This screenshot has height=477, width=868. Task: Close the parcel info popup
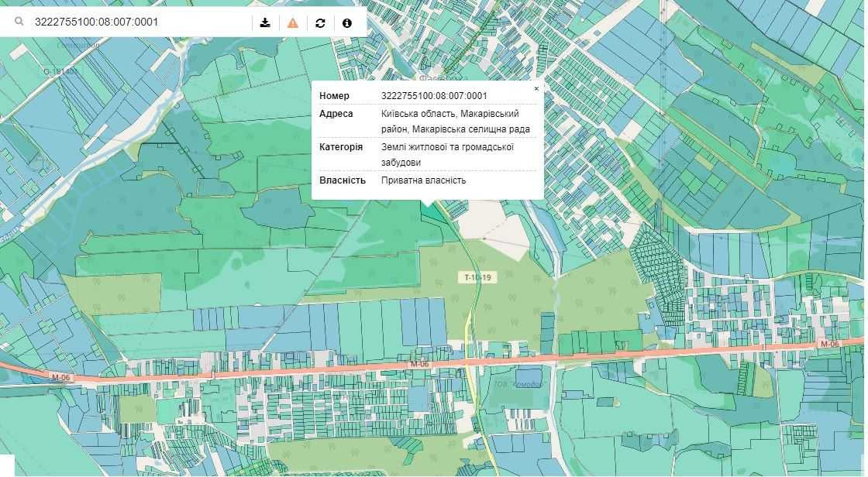point(536,89)
